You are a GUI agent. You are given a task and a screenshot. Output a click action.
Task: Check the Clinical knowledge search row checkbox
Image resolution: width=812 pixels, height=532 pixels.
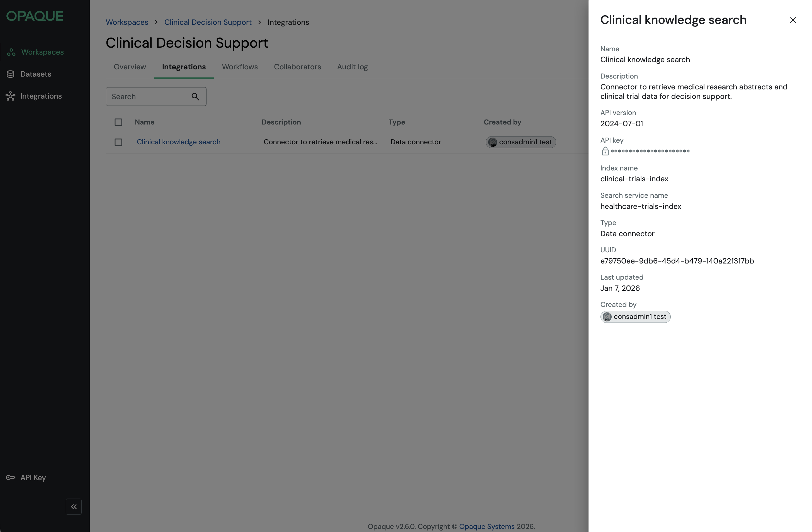tap(118, 142)
